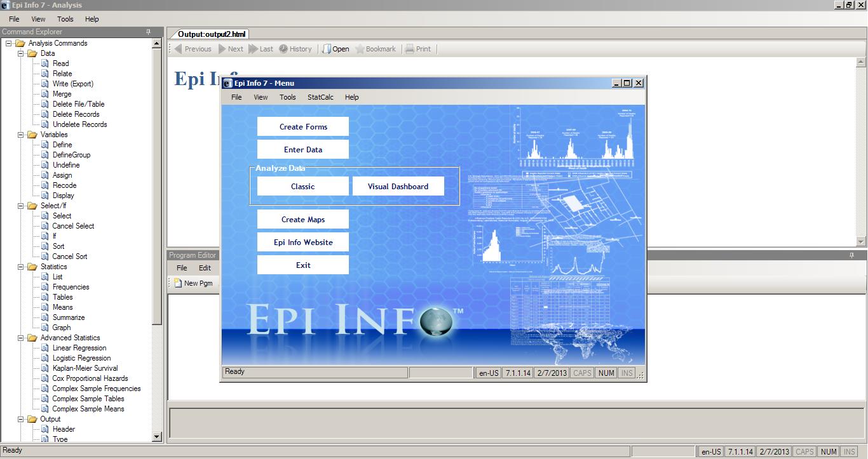Collapse the Advanced Statistics tree node
868x459 pixels.
[x=21, y=338]
